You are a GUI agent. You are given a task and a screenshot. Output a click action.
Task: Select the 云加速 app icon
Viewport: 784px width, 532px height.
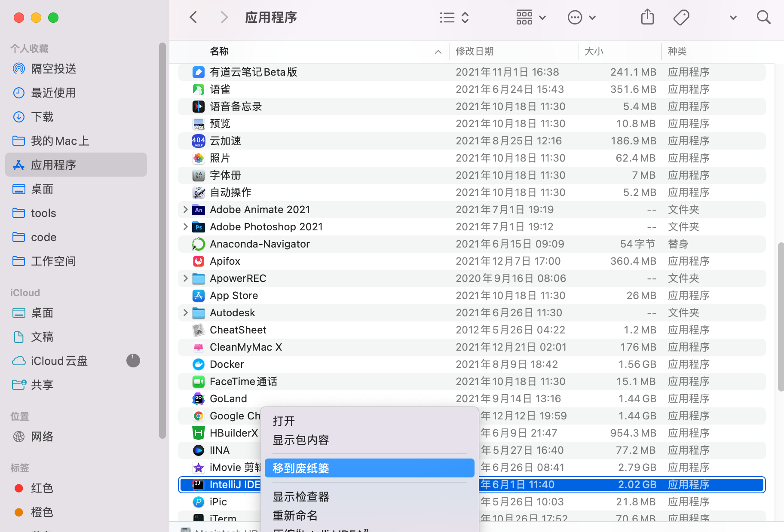click(198, 141)
